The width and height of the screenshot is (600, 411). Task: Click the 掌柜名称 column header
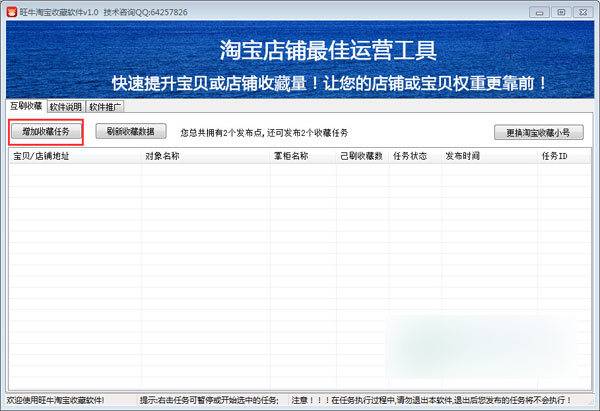pyautogui.click(x=303, y=156)
